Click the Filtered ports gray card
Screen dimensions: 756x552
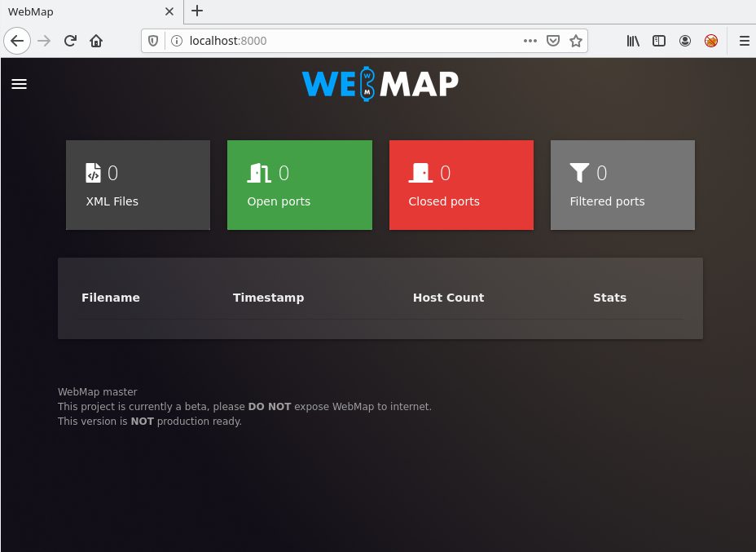tap(622, 185)
